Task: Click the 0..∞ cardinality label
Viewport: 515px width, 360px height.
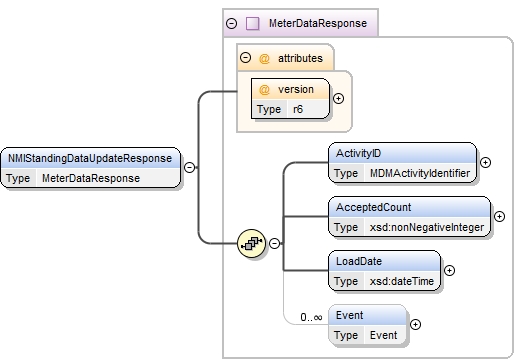Action: 311,317
